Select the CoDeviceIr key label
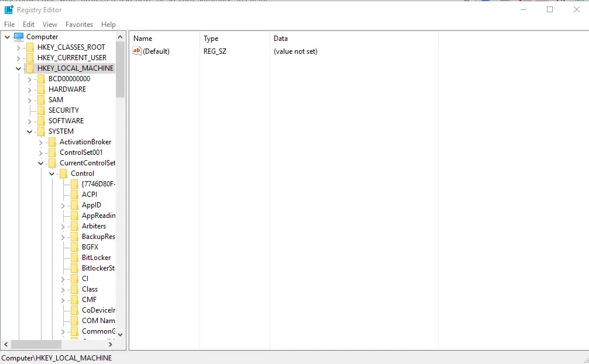 pyautogui.click(x=99, y=310)
